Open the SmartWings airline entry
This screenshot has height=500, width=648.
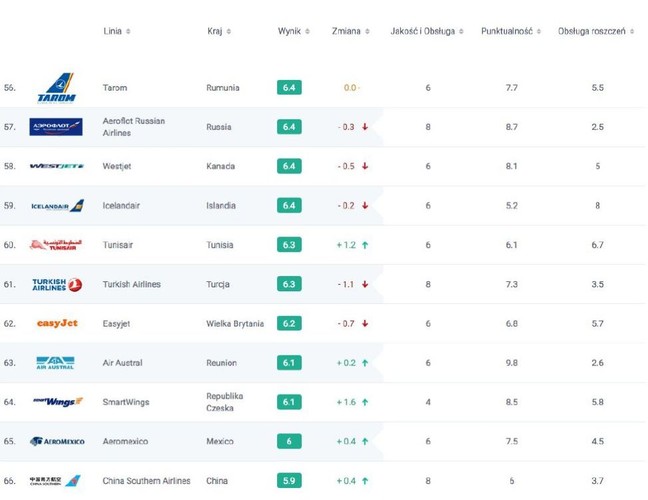coord(126,402)
